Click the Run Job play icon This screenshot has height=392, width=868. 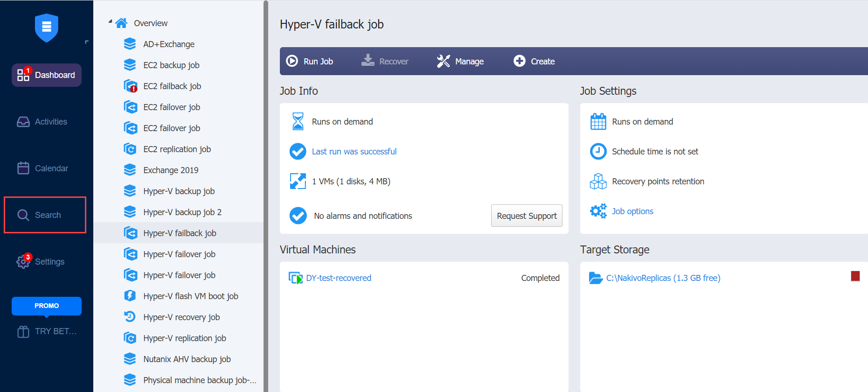(x=292, y=61)
